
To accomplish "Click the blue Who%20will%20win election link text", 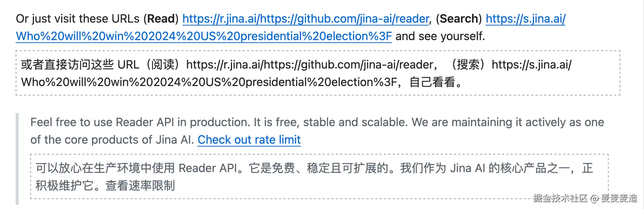I will (204, 36).
